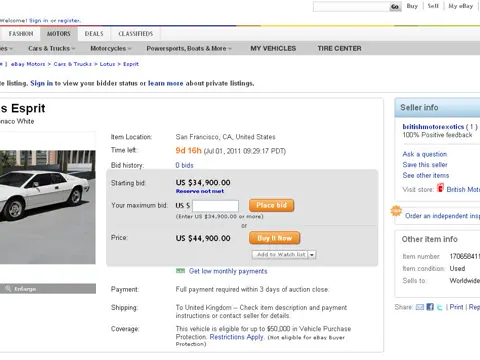Open MY VEHICLES menu item
This screenshot has width=480, height=360.
pos(273,48)
